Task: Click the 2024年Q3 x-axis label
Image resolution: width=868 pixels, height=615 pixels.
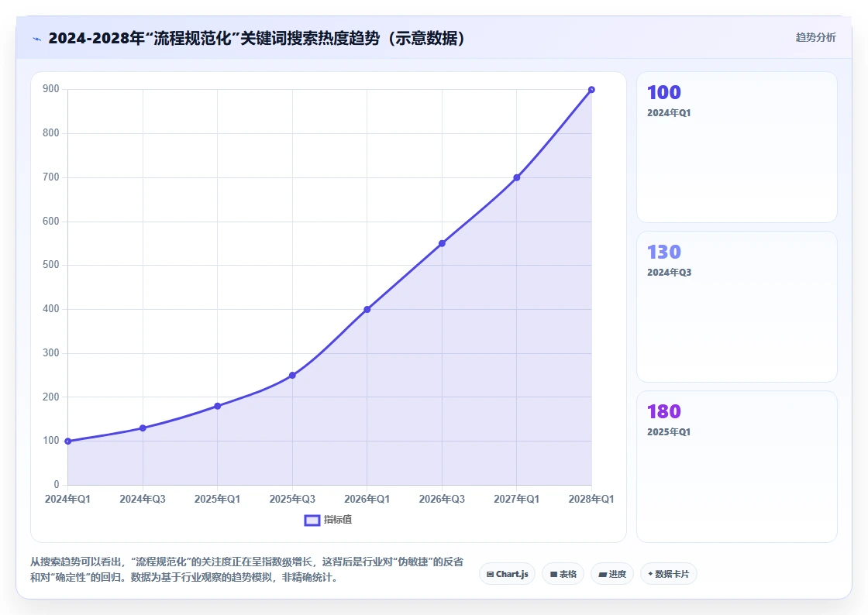Action: pyautogui.click(x=143, y=499)
